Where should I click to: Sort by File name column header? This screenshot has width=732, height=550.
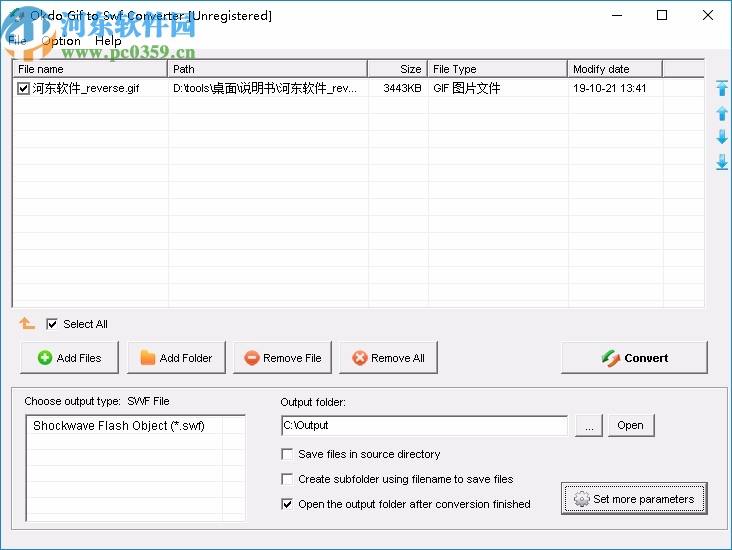click(x=90, y=69)
